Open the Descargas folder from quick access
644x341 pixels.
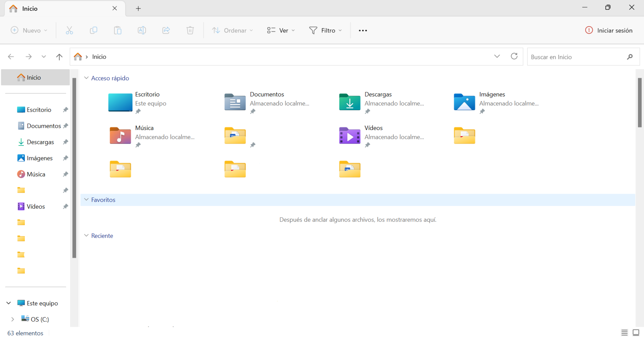click(x=378, y=94)
